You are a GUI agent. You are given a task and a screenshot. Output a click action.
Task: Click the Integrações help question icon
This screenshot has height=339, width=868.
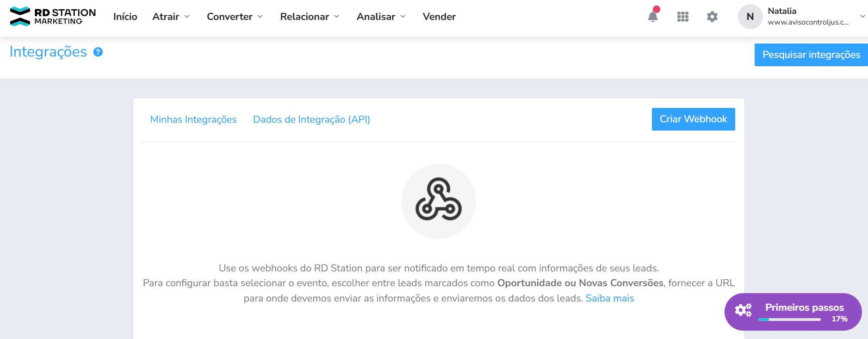[98, 52]
